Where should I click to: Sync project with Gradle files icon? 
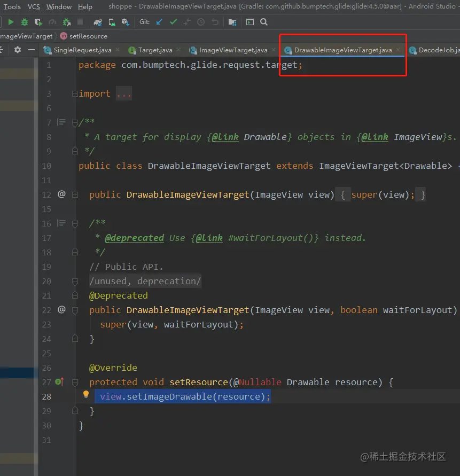[98, 22]
